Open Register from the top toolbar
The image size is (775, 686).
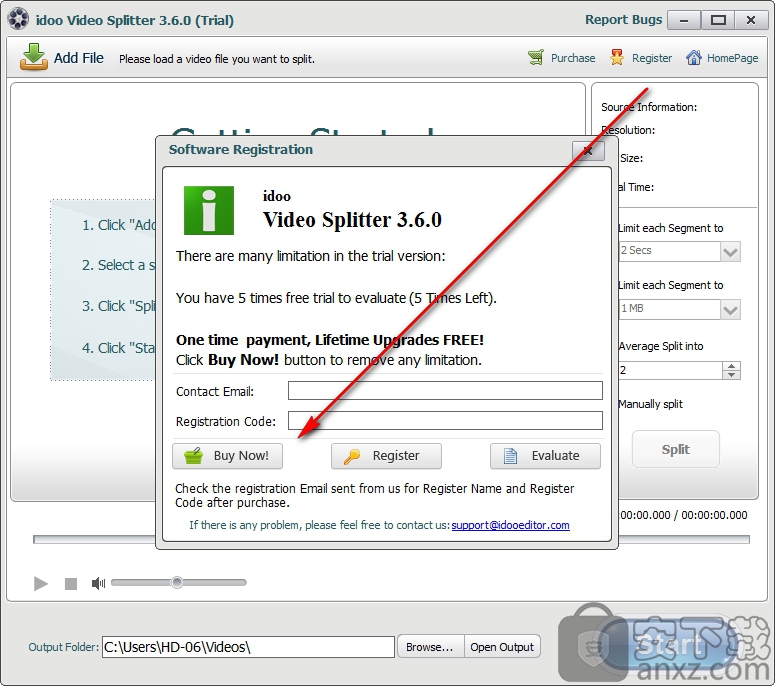coord(641,58)
